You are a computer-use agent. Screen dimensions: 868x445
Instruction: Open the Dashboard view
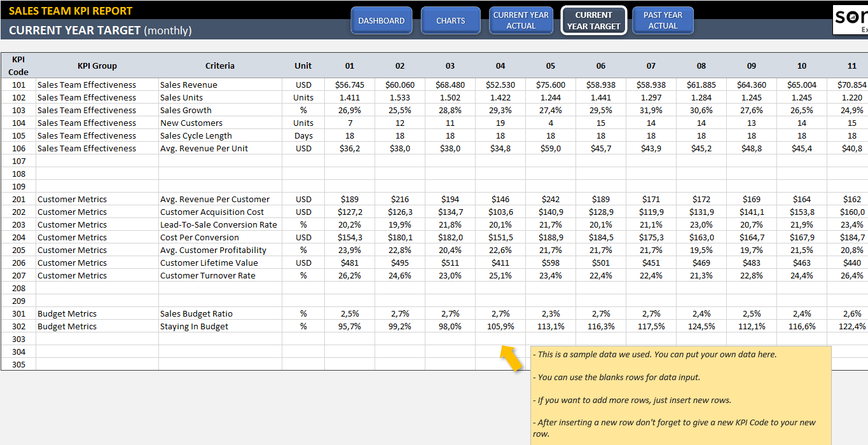tap(382, 20)
